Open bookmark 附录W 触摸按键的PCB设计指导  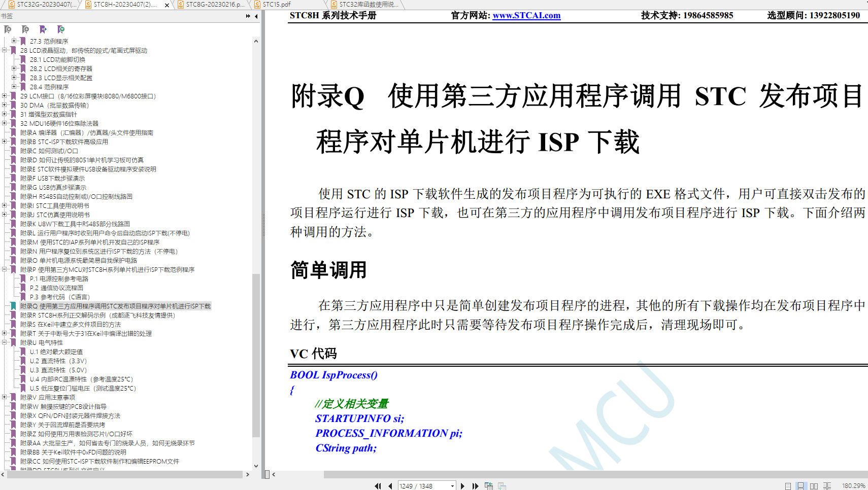63,406
